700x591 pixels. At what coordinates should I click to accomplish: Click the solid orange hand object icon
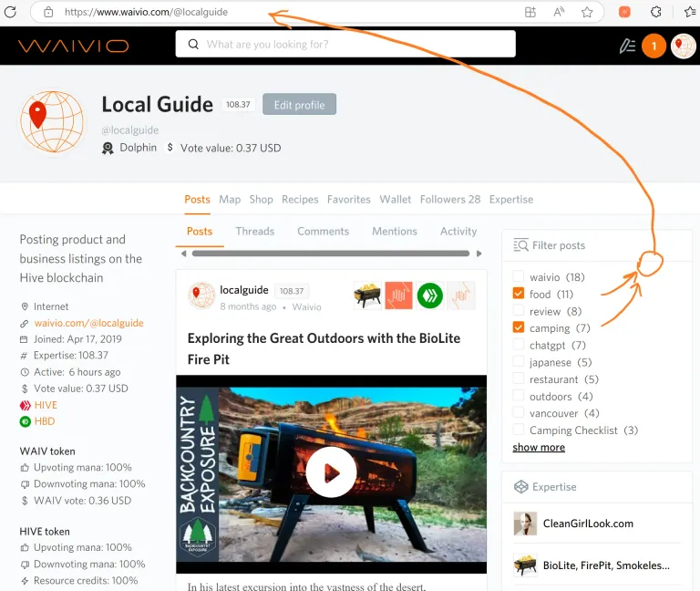point(398,295)
